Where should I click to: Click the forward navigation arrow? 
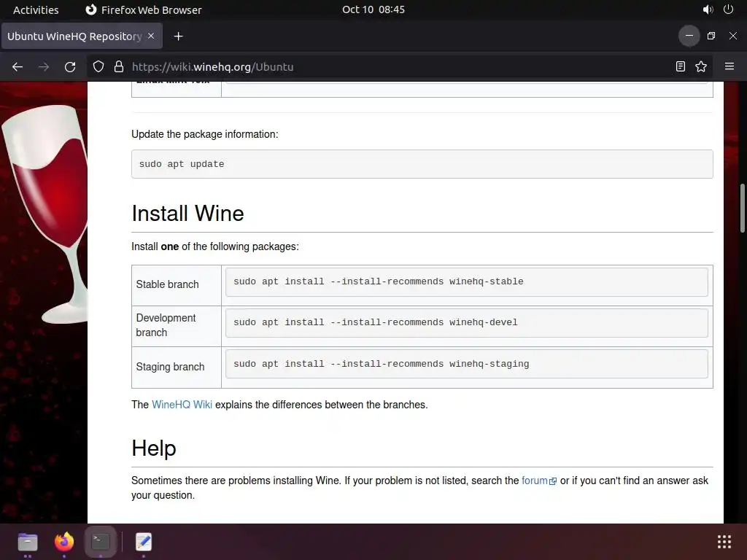[x=43, y=66]
